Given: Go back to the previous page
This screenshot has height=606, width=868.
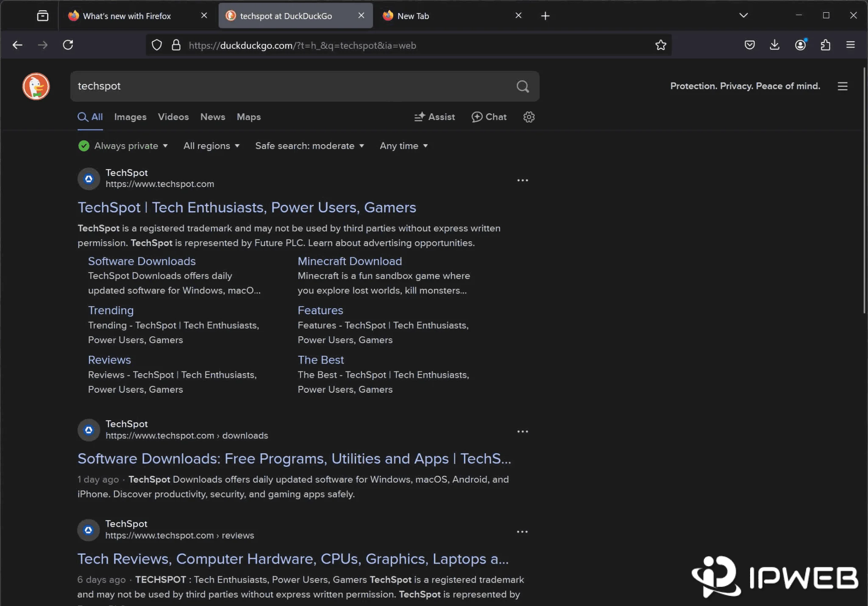Looking at the screenshot, I should [17, 45].
